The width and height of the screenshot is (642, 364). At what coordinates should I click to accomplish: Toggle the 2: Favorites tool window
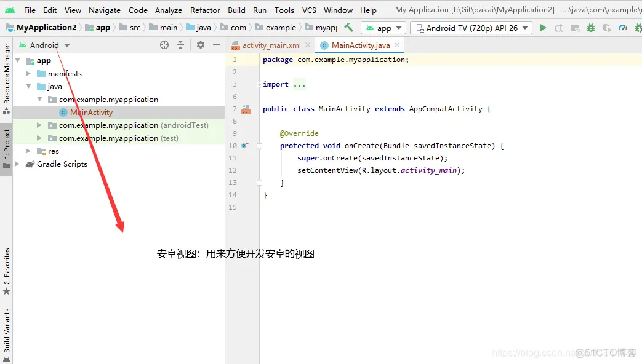7,272
